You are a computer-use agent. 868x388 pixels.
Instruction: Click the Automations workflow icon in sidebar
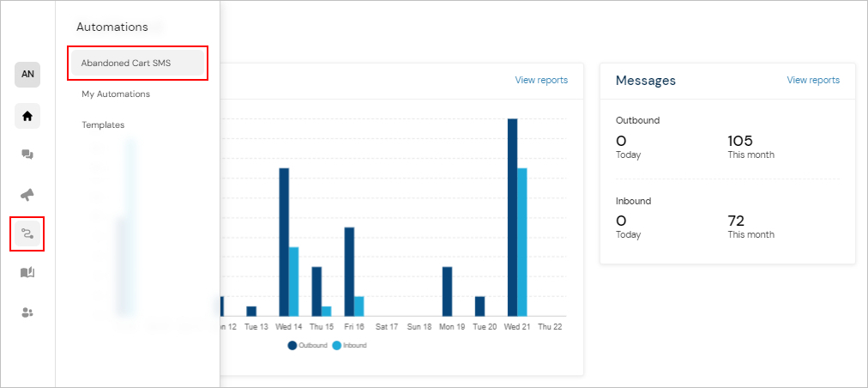coord(27,233)
